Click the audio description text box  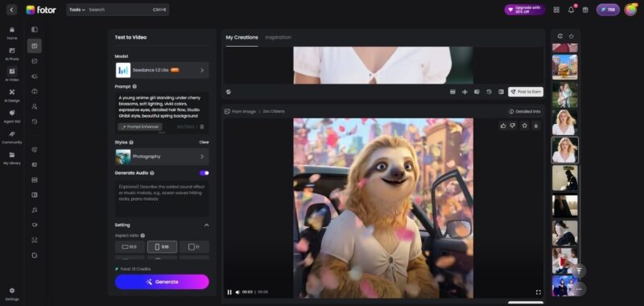coord(162,199)
